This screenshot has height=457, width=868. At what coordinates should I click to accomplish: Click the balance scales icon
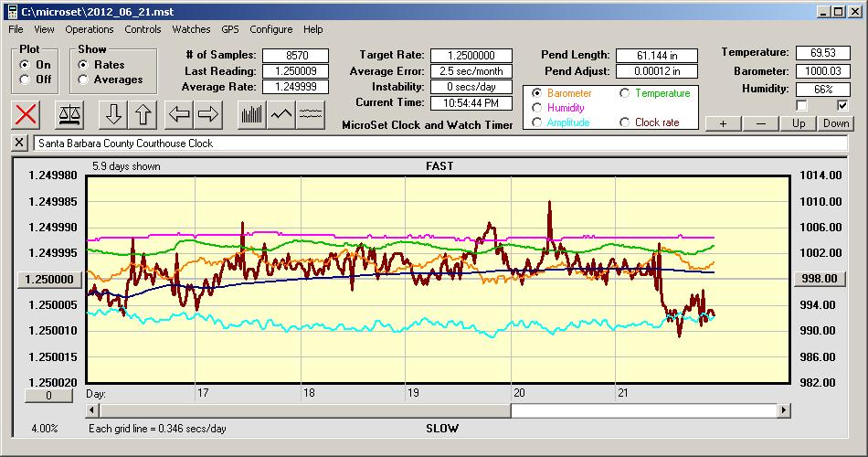69,114
